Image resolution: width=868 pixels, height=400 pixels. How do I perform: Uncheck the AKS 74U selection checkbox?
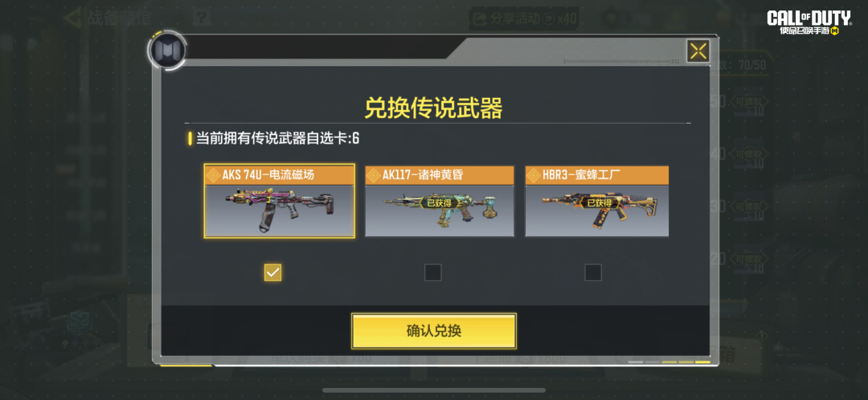point(273,272)
